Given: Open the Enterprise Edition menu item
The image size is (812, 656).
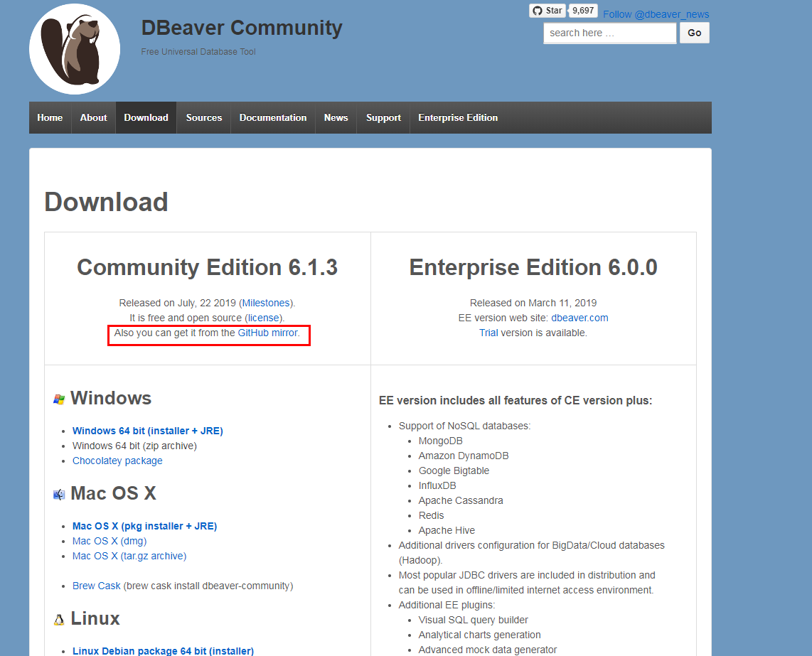Looking at the screenshot, I should 458,117.
